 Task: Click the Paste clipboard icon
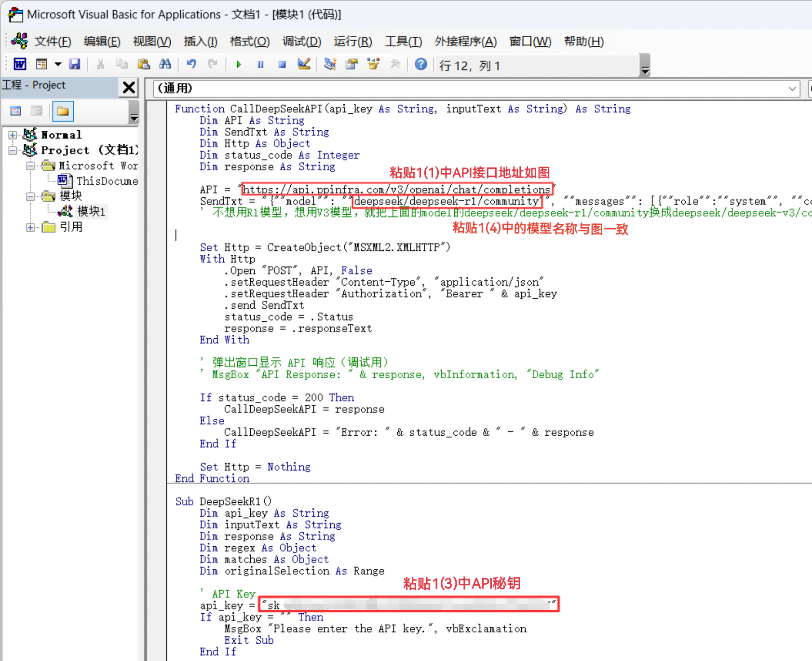pyautogui.click(x=144, y=64)
